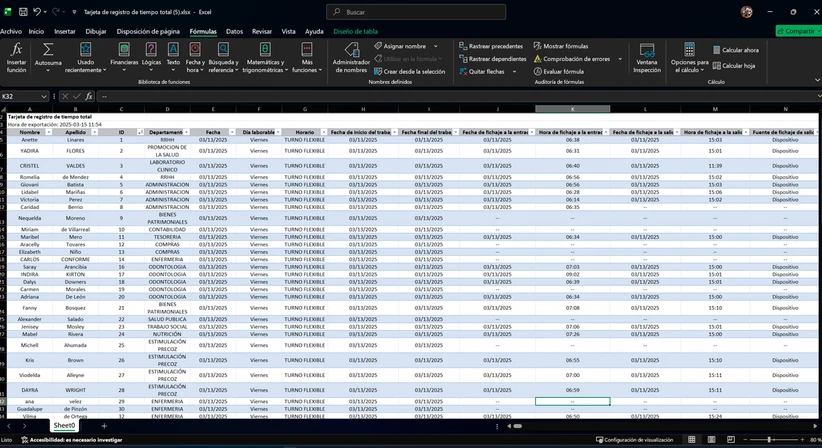Open Búsqueda y referencia functions

click(x=223, y=58)
